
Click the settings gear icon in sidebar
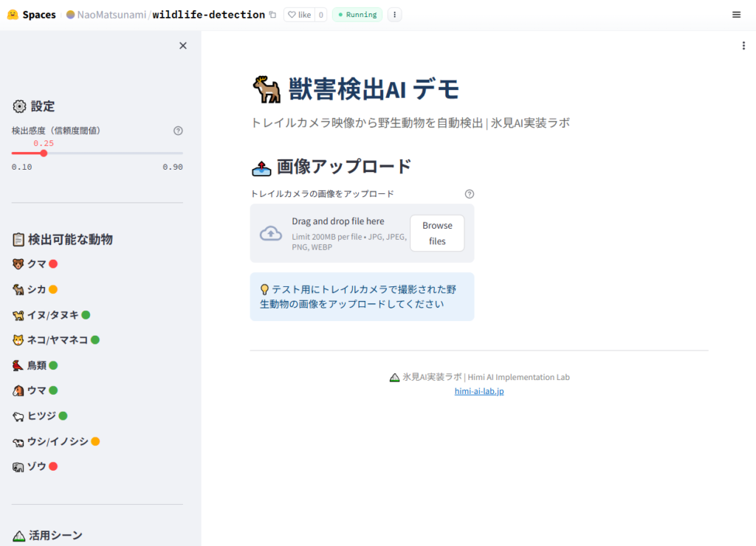point(19,106)
